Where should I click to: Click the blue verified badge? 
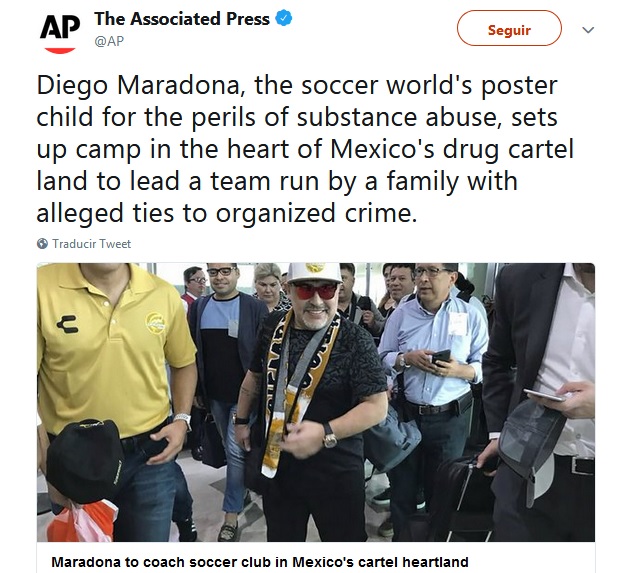click(x=284, y=19)
